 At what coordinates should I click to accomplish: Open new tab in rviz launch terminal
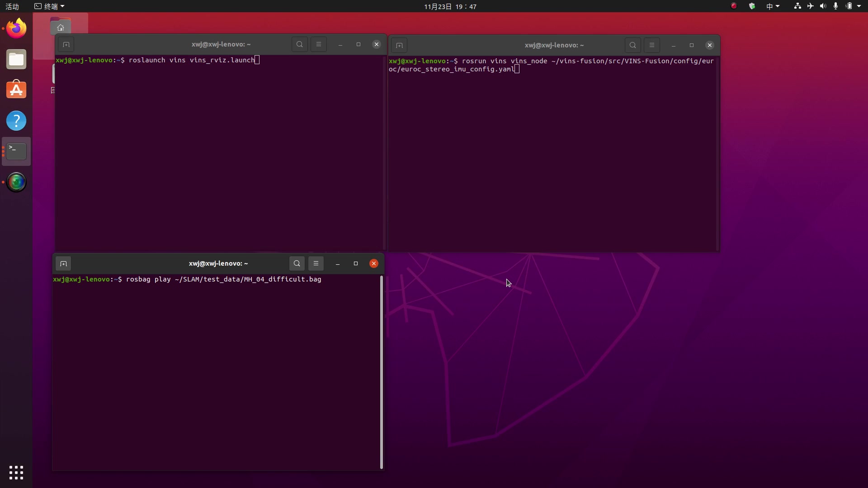(66, 44)
